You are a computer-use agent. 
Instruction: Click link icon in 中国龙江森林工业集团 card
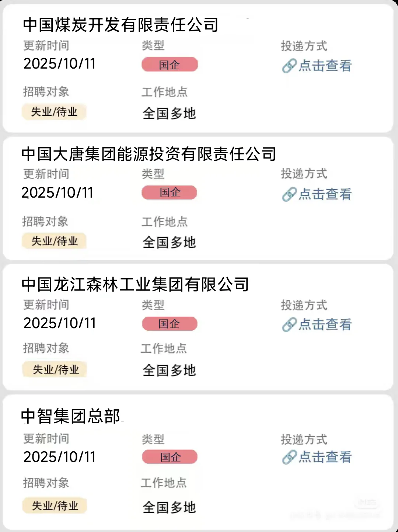pyautogui.click(x=289, y=324)
